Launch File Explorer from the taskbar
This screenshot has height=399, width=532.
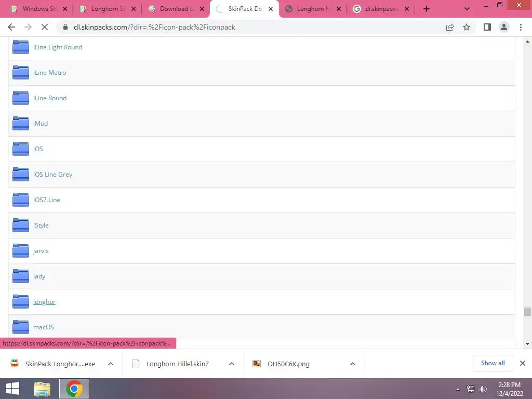[x=42, y=389]
